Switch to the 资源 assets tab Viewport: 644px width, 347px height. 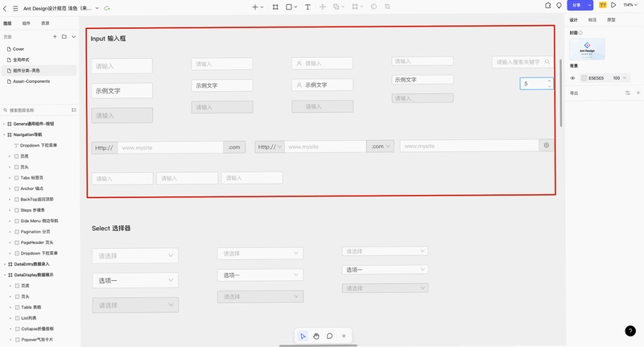45,23
